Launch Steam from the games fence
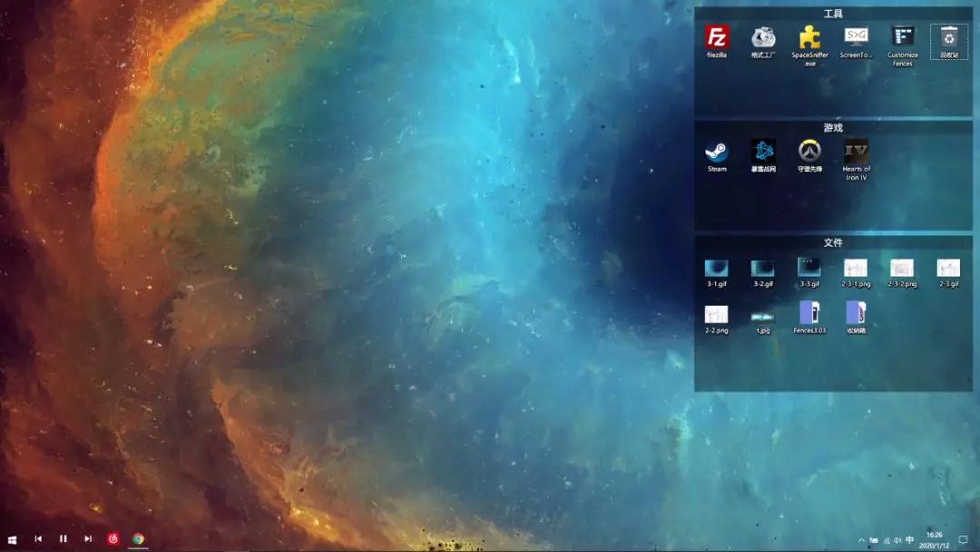Viewport: 980px width, 552px height. tap(717, 152)
